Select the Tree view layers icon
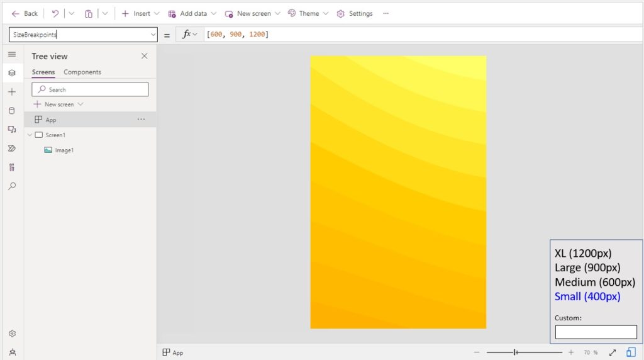The image size is (644, 360). (12, 73)
